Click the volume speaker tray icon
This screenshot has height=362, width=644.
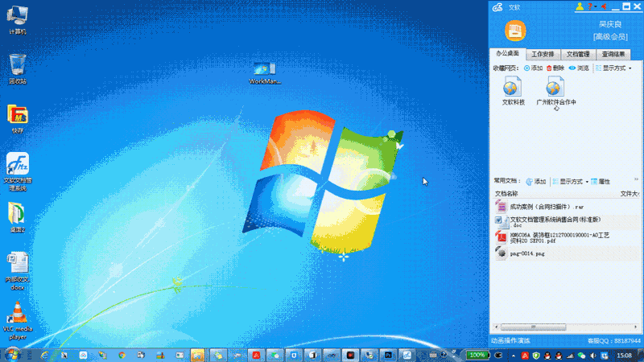click(593, 356)
